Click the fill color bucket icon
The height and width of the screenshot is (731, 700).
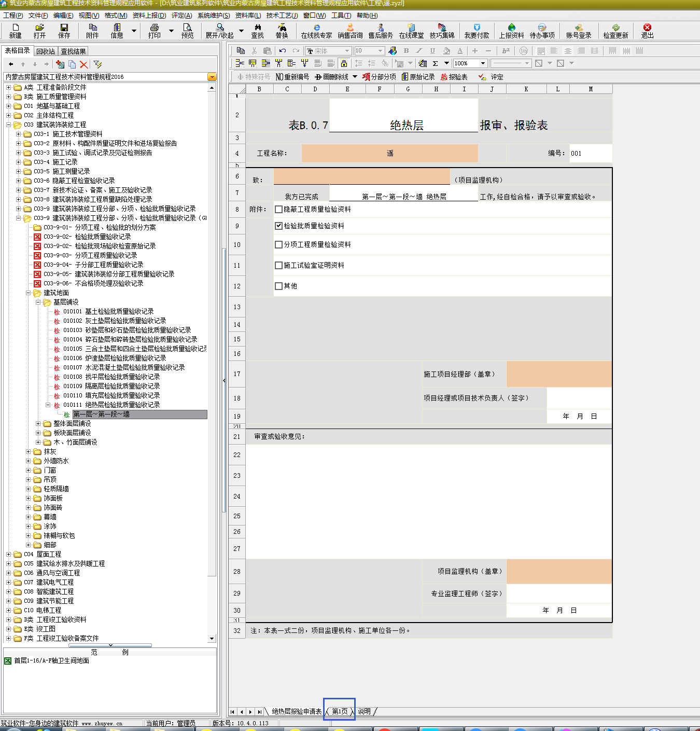446,50
